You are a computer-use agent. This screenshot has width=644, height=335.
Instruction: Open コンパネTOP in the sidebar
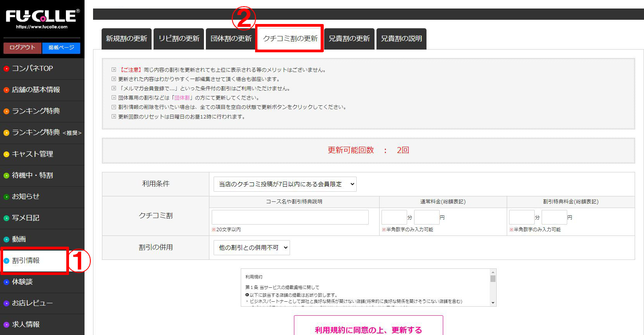click(x=32, y=69)
